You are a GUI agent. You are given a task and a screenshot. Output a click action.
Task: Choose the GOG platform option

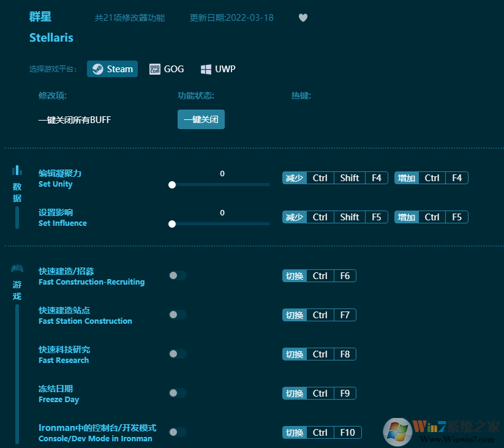167,69
